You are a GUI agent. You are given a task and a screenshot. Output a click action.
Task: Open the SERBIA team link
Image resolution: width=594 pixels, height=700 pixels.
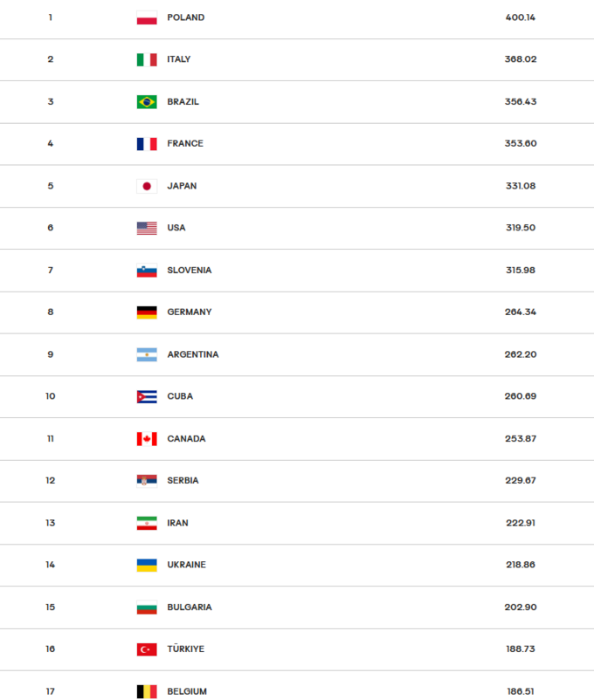coord(183,481)
